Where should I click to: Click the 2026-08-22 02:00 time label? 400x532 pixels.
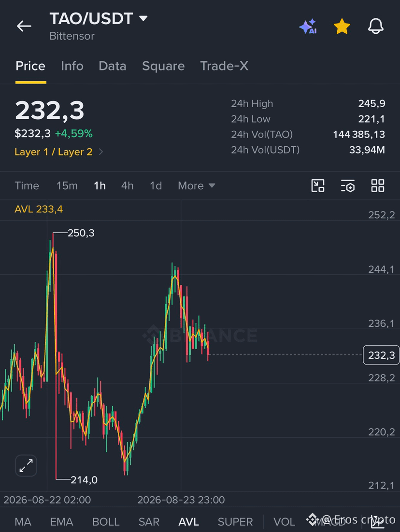[47, 500]
